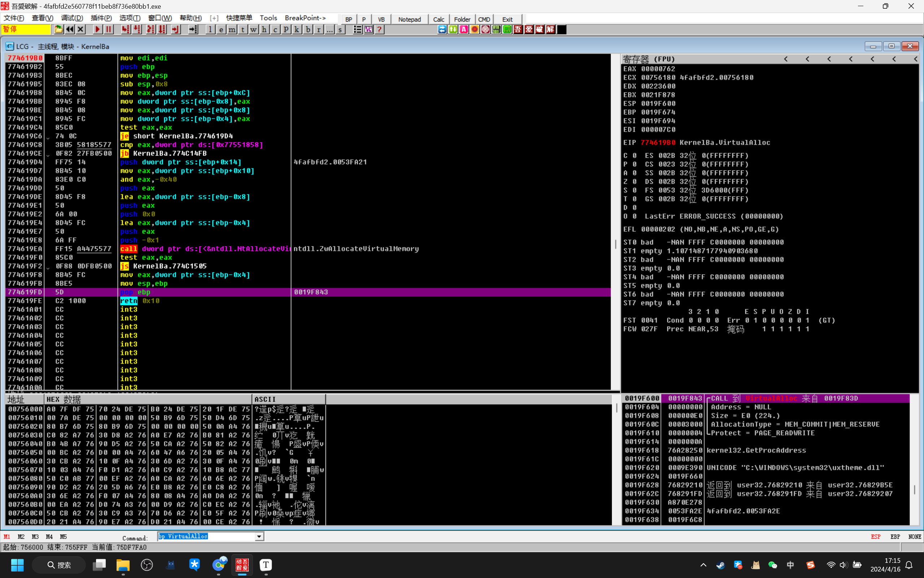Viewport: 924px width, 578px height.
Task: Click the Command input field
Action: pyautogui.click(x=206, y=537)
